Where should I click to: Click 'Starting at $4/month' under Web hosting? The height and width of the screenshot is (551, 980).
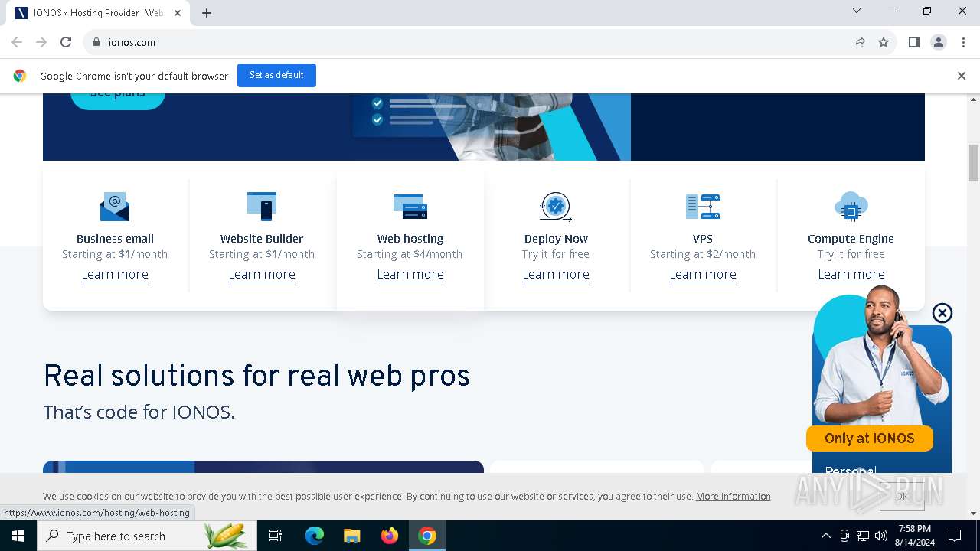[x=410, y=254]
